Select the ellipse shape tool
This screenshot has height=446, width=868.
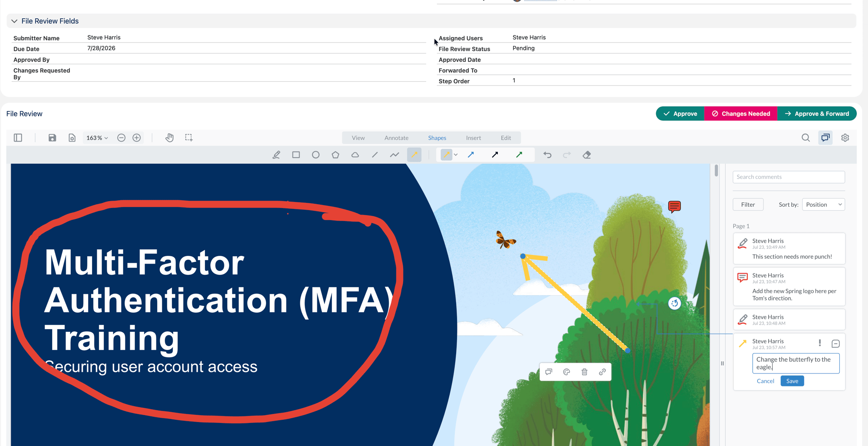[316, 155]
